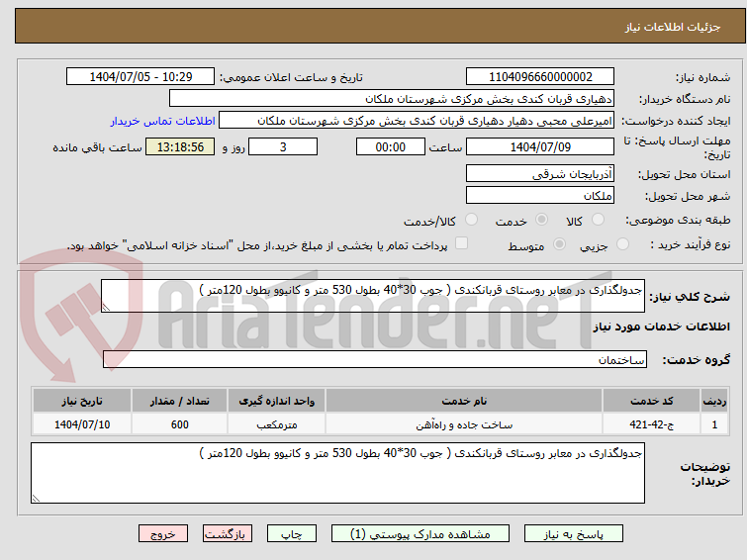Click the شهر محل تحویل field ملکان

[x=540, y=195]
